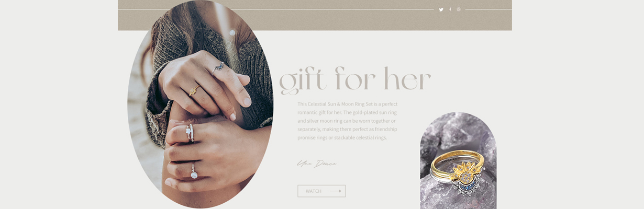This screenshot has width=644, height=209.
Task: Click the gold sun ring on the upper hand
Action: (x=194, y=91)
